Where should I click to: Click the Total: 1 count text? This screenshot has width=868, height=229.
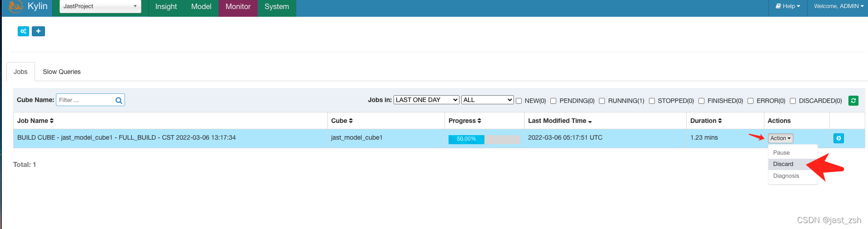[x=25, y=165]
